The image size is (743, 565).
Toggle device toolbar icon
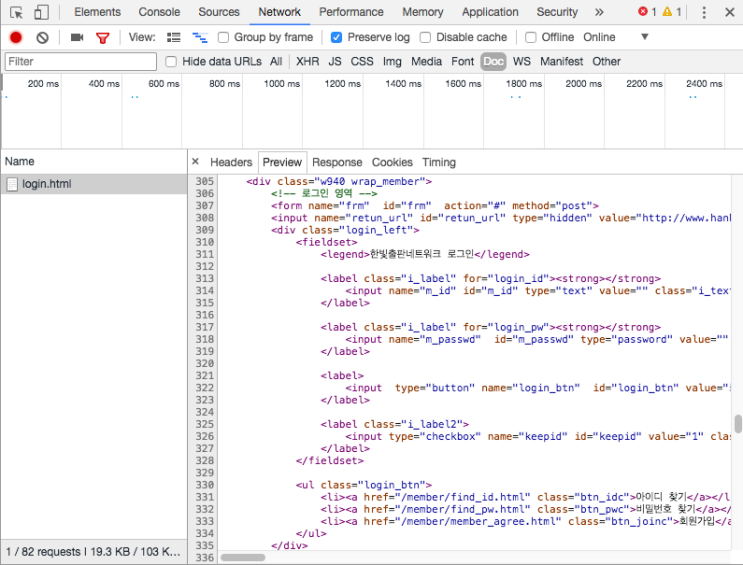point(41,12)
